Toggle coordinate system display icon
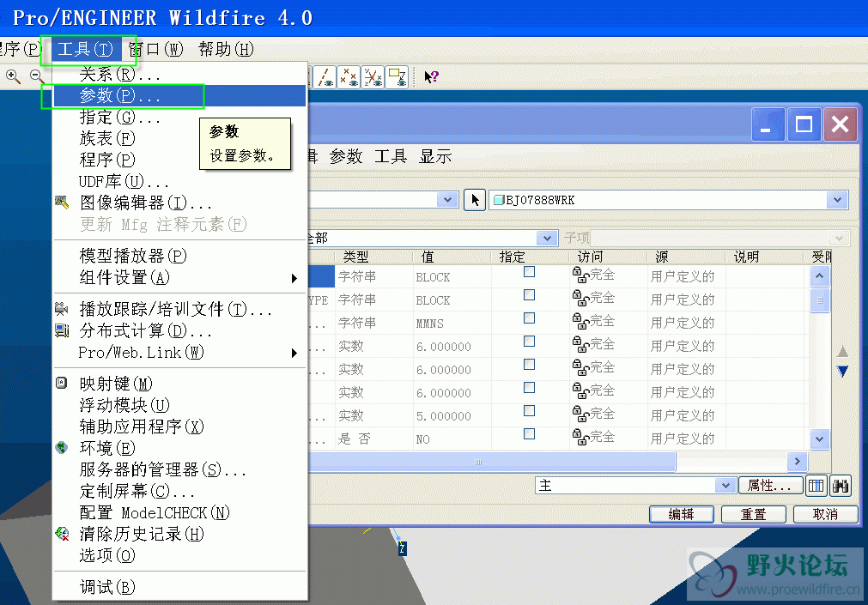This screenshot has width=868, height=605. [x=373, y=77]
